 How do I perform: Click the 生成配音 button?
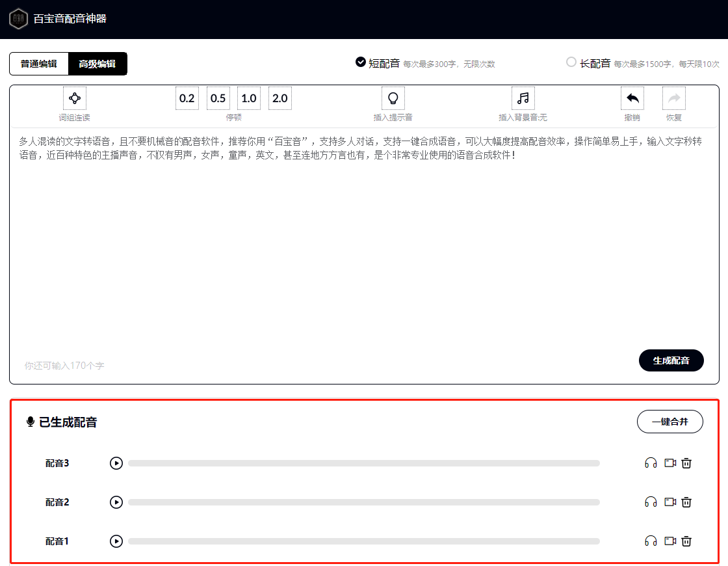[671, 360]
